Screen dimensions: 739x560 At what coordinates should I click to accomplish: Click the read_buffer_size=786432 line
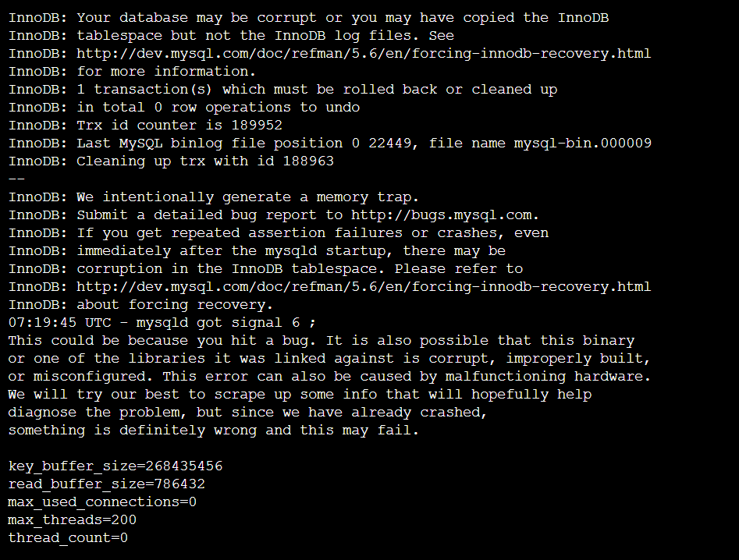(x=106, y=484)
